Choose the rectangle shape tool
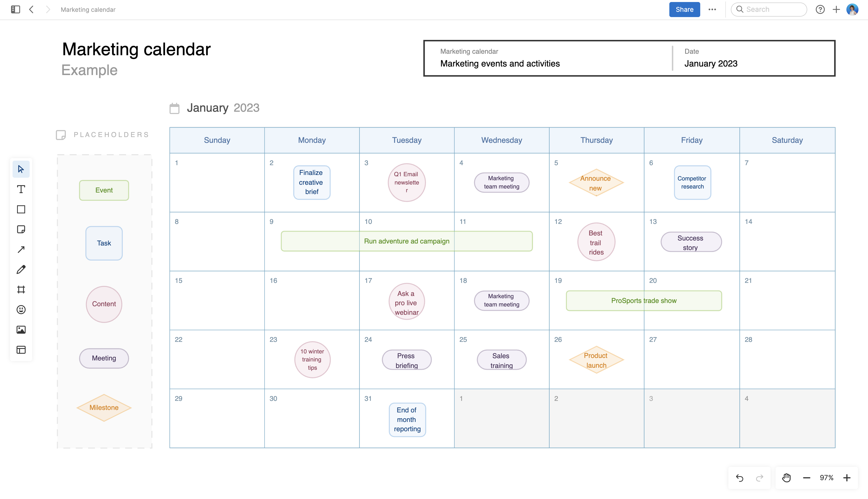Viewport: 868px width, 499px height. pyautogui.click(x=21, y=209)
